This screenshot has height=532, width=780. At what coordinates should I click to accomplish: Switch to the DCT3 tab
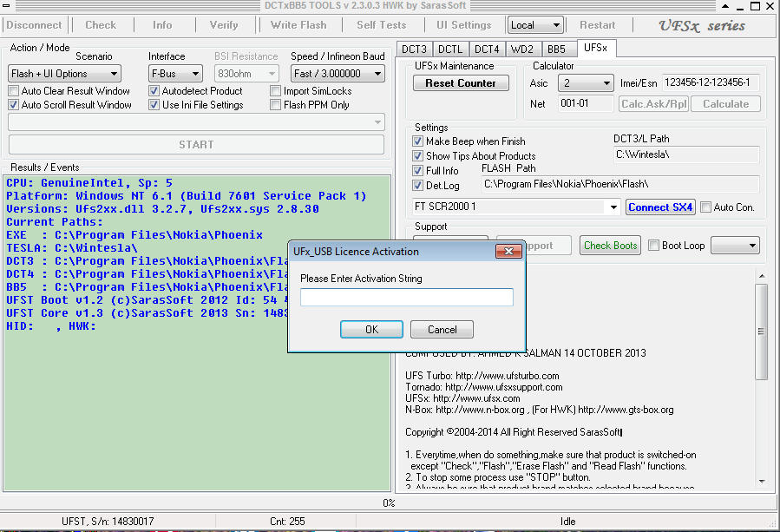[x=415, y=49]
